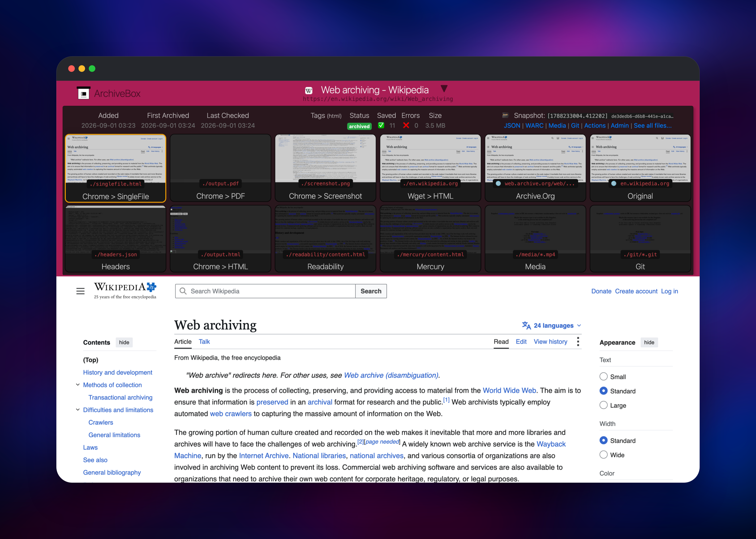This screenshot has height=539, width=756.
Task: Select the Chrome > PDF thumbnail
Action: tap(220, 168)
